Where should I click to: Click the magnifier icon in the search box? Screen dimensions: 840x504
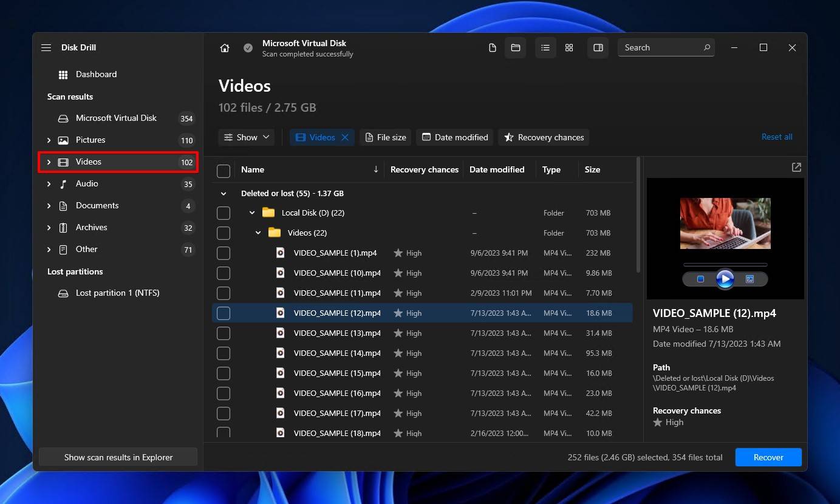pyautogui.click(x=706, y=47)
